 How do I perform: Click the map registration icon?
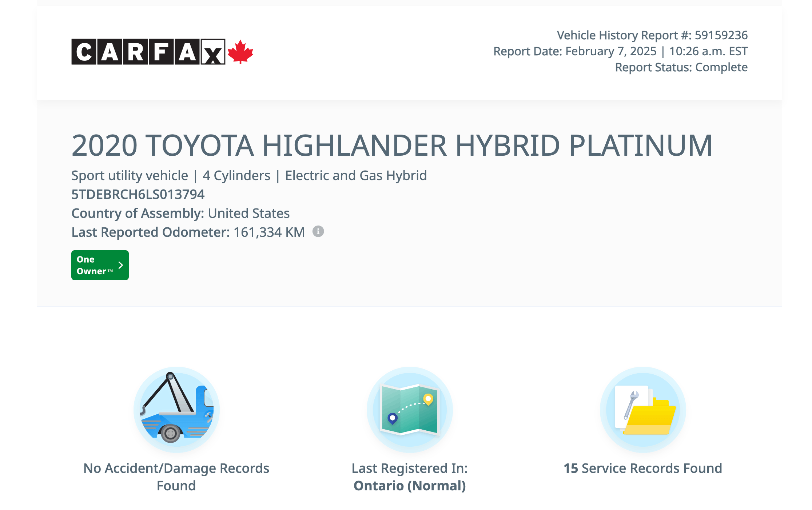coord(410,410)
